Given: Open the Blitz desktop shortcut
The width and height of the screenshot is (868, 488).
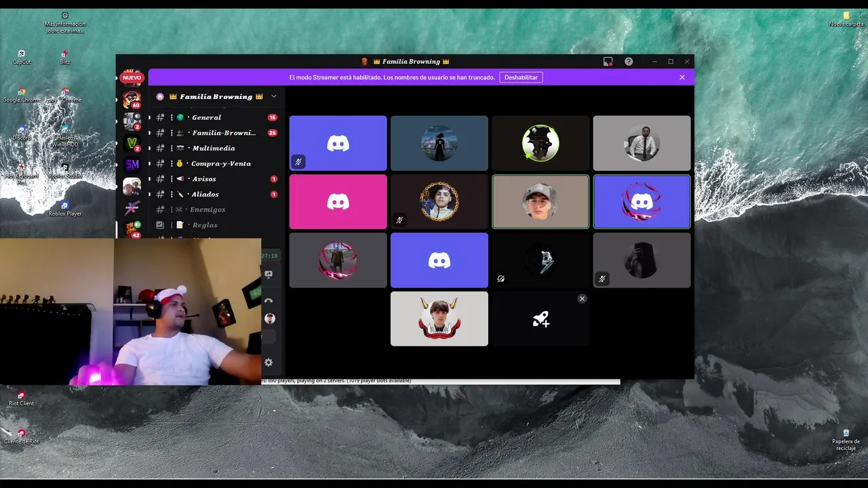Looking at the screenshot, I should [x=65, y=58].
